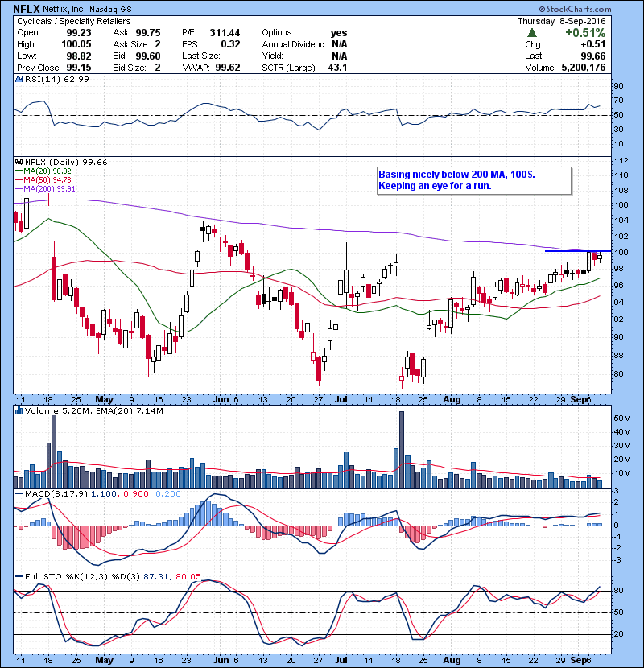The image size is (644, 668).
Task: Click the 112 price axis label
Action: click(x=621, y=161)
